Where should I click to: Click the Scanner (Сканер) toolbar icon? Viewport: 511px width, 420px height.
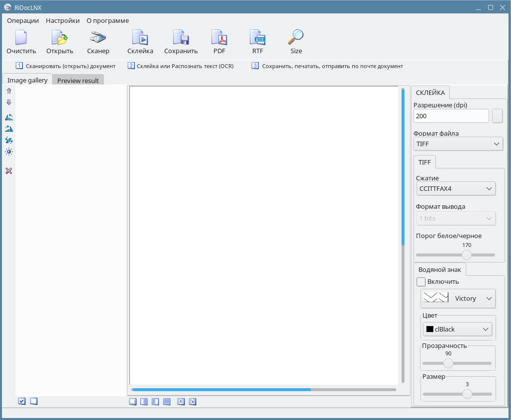click(98, 42)
